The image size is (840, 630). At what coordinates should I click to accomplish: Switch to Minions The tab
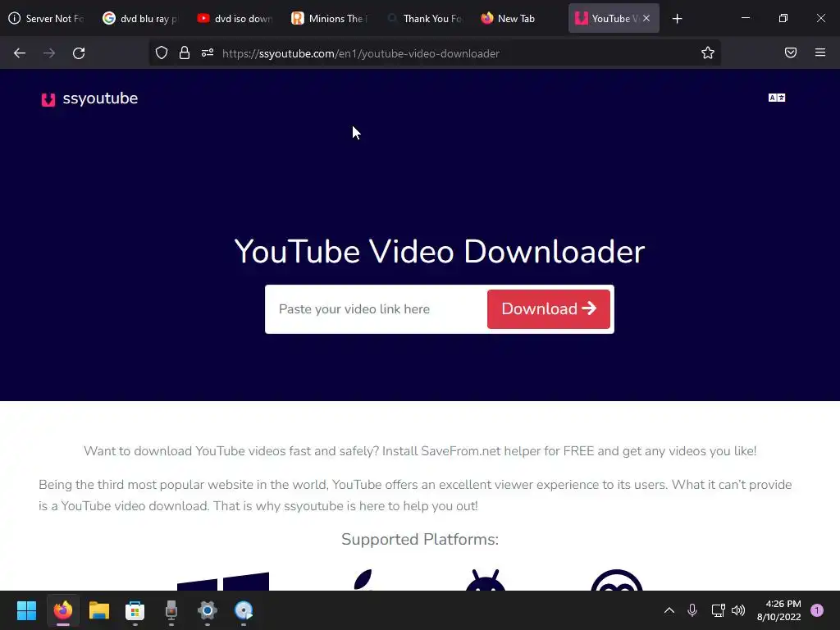pos(329,18)
